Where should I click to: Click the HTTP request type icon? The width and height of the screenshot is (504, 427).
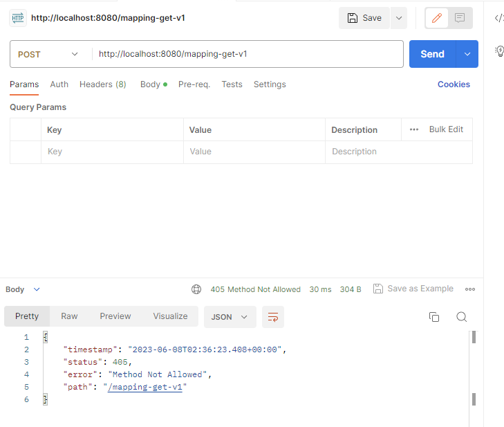click(x=18, y=18)
